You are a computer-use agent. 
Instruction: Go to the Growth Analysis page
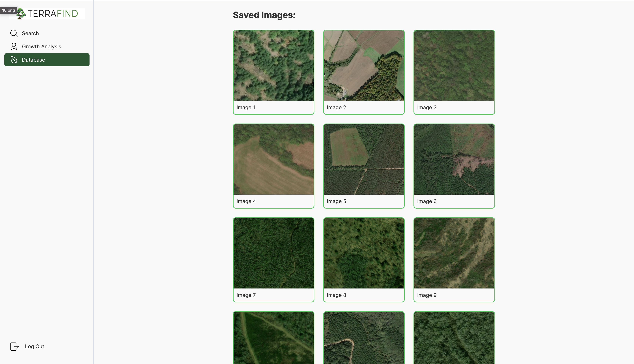[x=41, y=47]
